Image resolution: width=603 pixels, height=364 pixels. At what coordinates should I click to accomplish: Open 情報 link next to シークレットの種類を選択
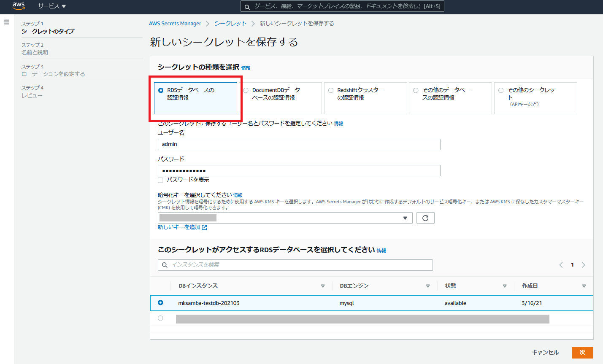click(x=246, y=68)
